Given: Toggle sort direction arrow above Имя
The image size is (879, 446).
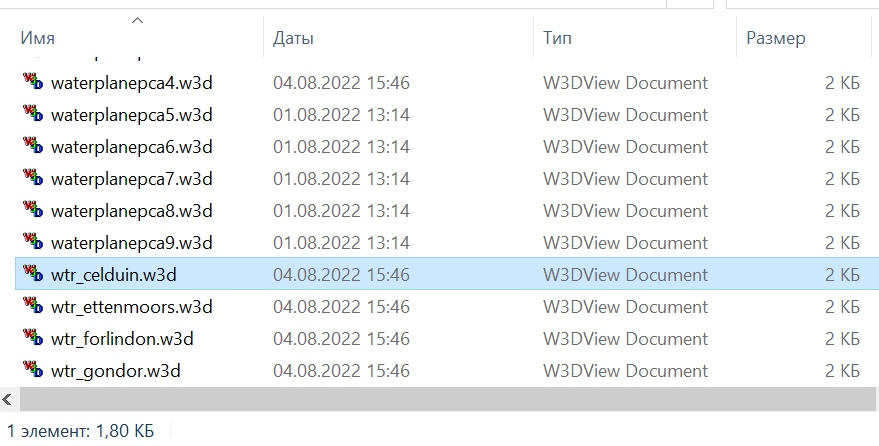Looking at the screenshot, I should point(137,21).
